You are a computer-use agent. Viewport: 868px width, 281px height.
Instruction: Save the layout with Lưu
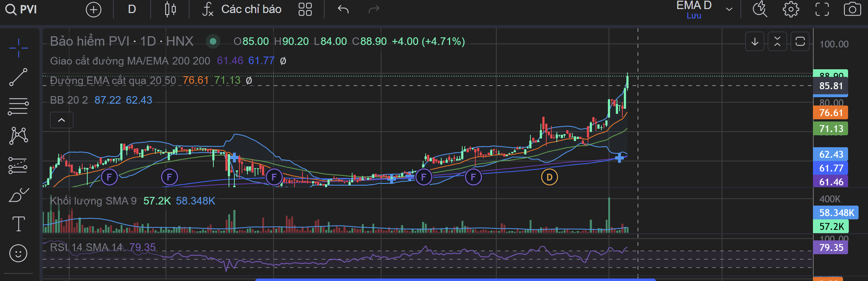click(694, 16)
